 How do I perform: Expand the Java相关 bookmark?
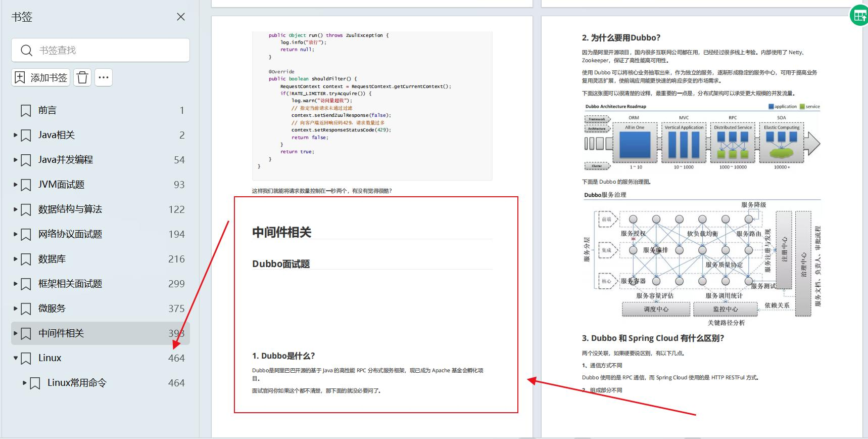16,135
